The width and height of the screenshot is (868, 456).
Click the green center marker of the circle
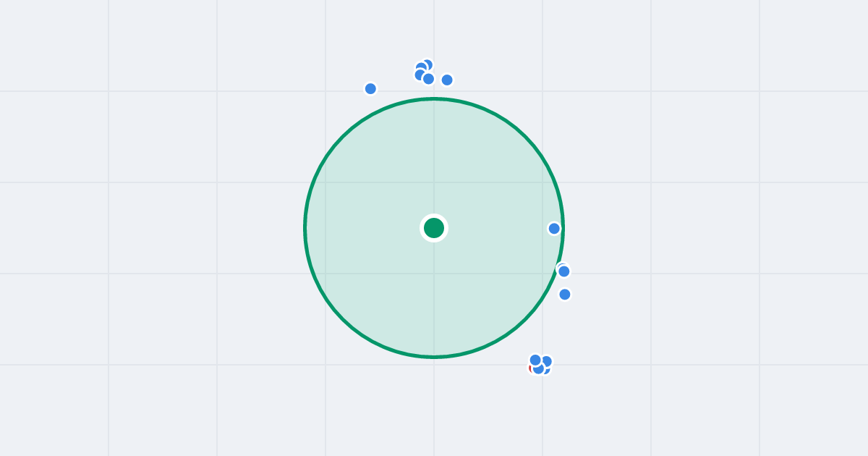434,228
